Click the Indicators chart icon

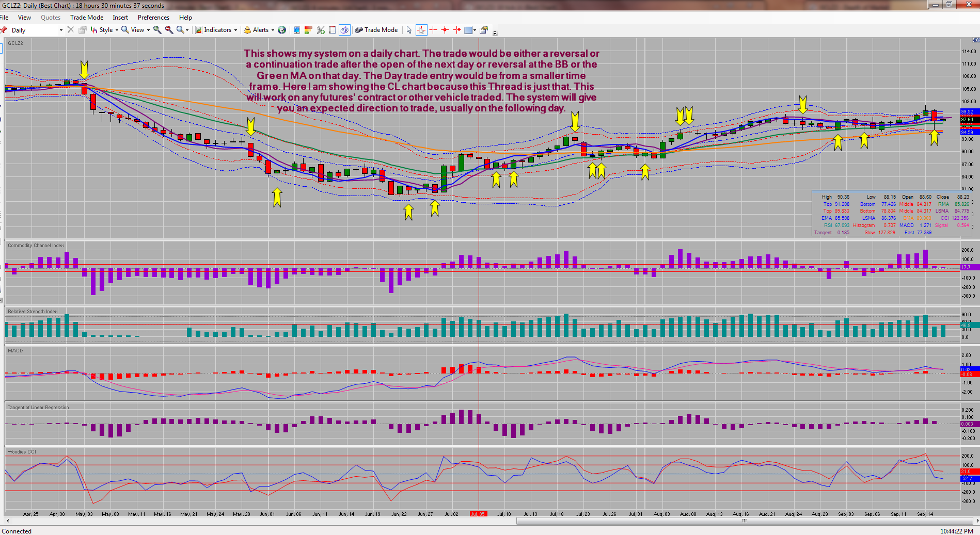pos(198,30)
